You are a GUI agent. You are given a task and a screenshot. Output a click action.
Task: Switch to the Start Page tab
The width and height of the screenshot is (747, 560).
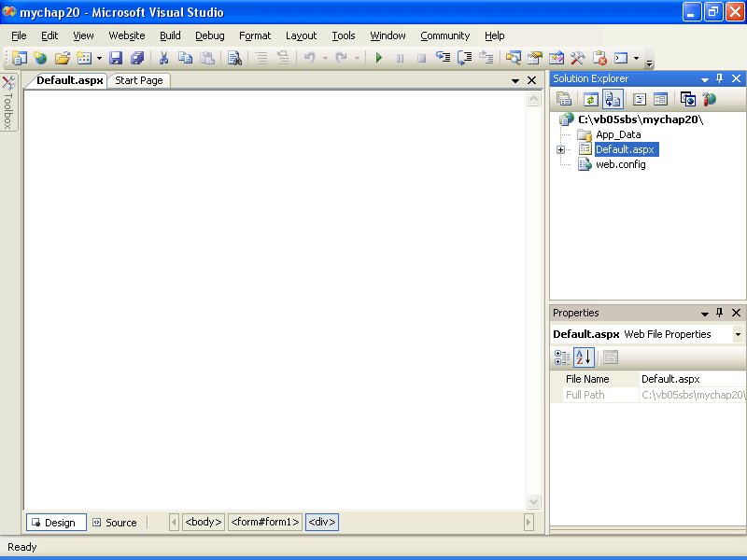tap(138, 80)
